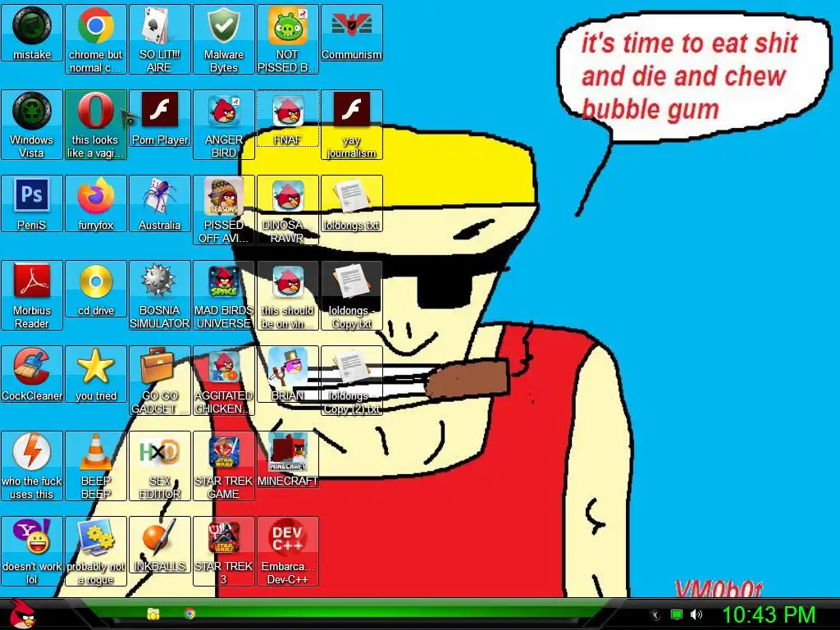Launch the 'who the fuck uses this' icon

[32, 466]
